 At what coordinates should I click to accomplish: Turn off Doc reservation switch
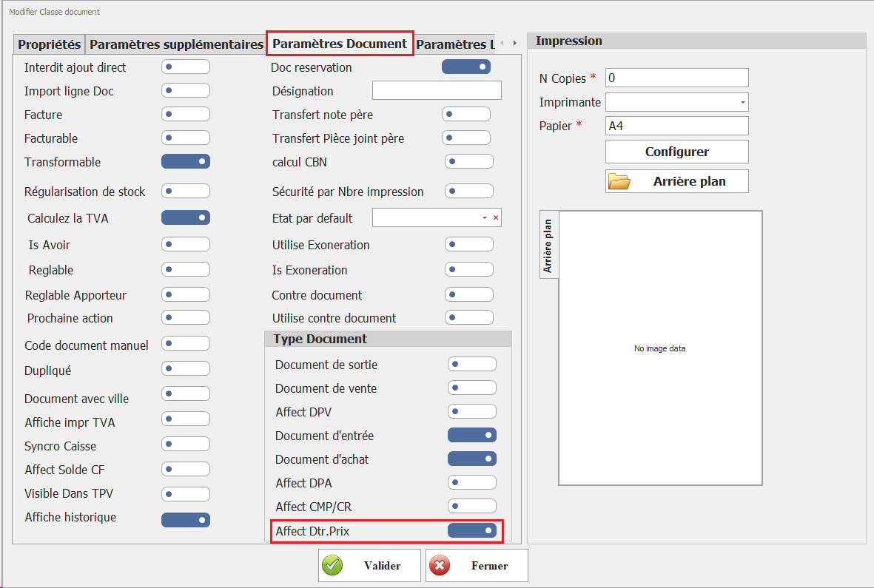tap(466, 67)
